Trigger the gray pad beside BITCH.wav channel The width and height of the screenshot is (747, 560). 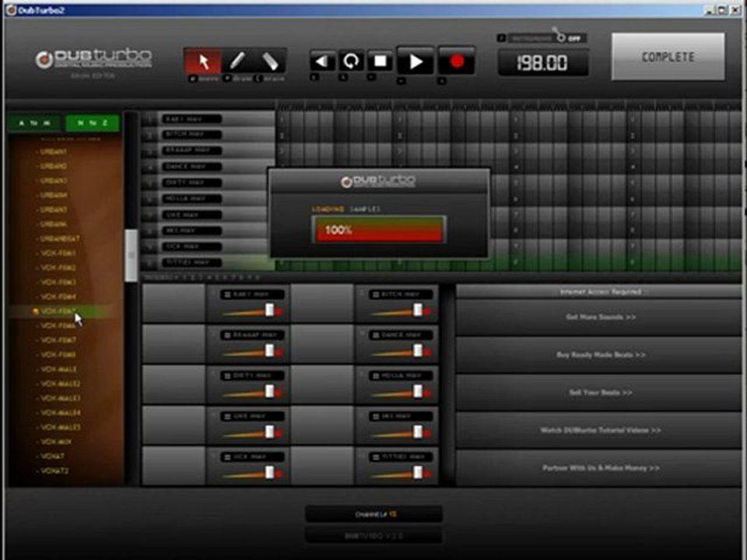(x=322, y=303)
